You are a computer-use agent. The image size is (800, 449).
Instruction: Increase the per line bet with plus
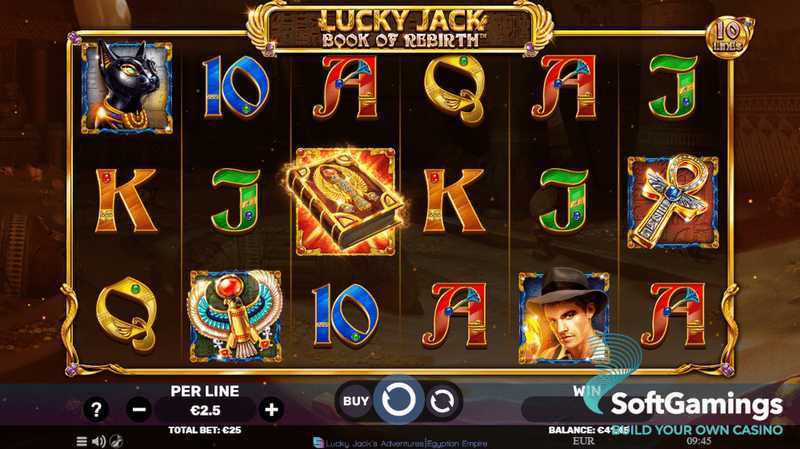[x=271, y=409]
